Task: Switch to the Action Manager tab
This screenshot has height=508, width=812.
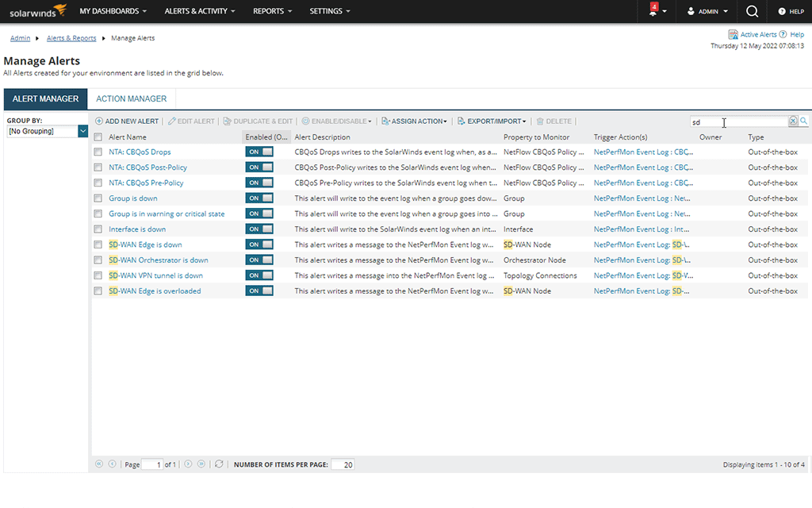Action: tap(131, 98)
